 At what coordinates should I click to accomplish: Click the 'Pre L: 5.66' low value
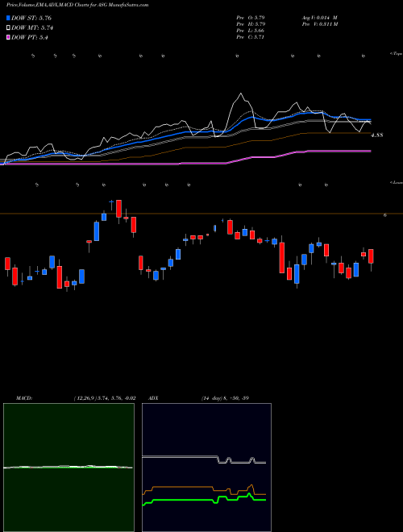coord(251,31)
